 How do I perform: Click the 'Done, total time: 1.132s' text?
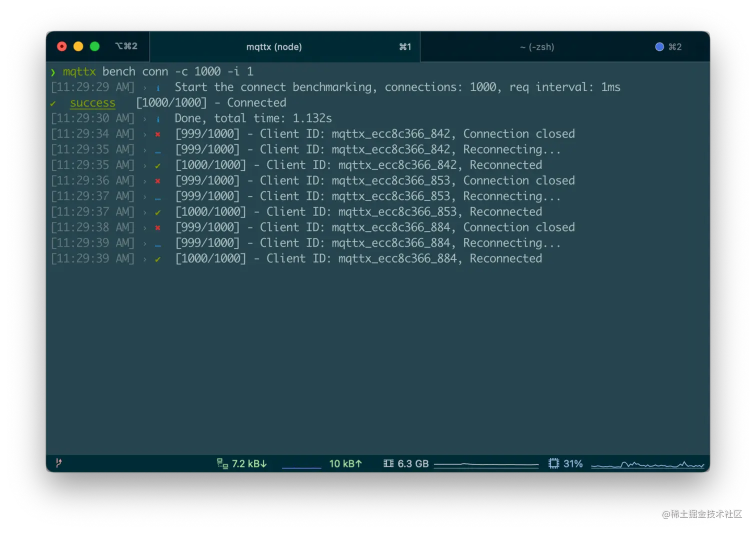tap(253, 118)
